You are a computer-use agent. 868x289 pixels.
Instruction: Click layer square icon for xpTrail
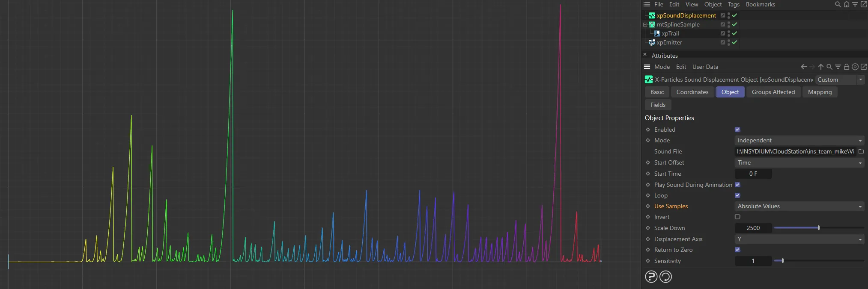pos(723,33)
